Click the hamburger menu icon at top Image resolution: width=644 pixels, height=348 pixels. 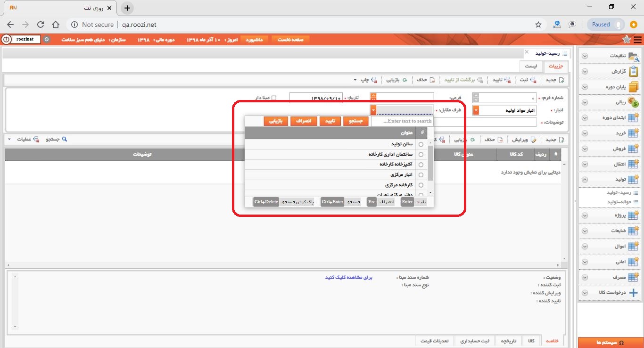coord(637,40)
